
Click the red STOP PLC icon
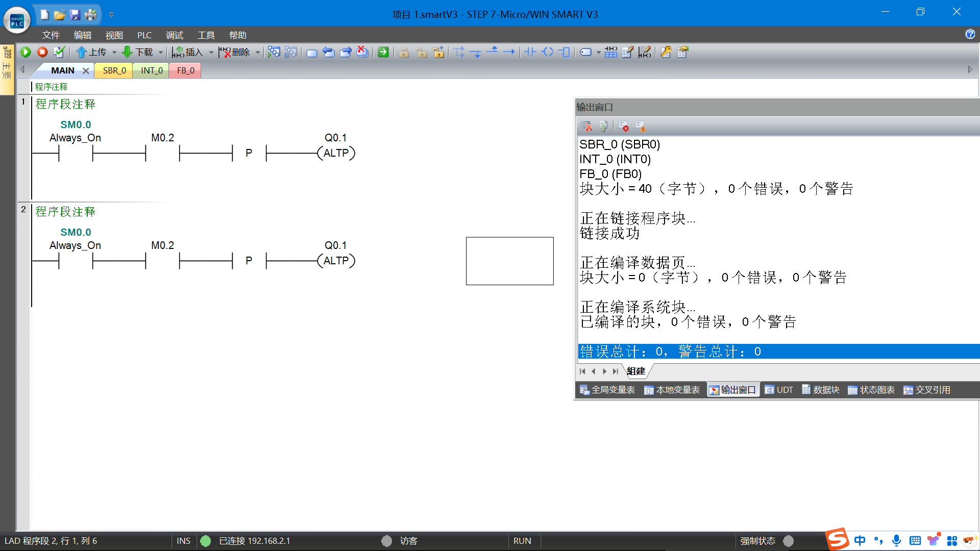click(42, 52)
